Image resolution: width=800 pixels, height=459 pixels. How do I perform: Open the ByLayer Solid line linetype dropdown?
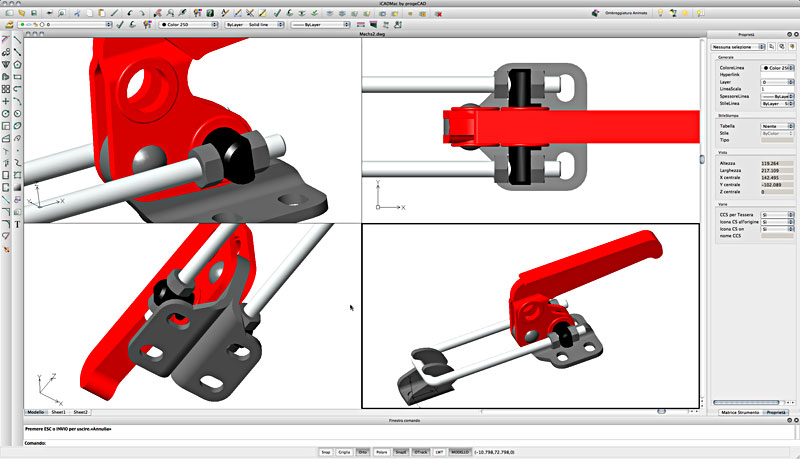(x=254, y=24)
